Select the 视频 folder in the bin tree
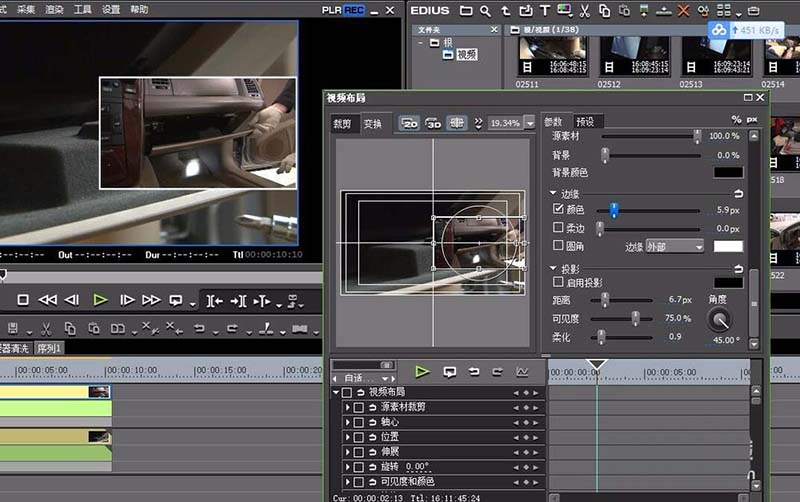 pos(467,55)
